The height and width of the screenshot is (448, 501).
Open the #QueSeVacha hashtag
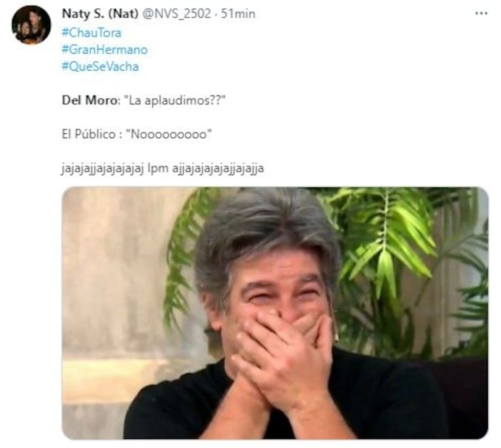tap(100, 67)
